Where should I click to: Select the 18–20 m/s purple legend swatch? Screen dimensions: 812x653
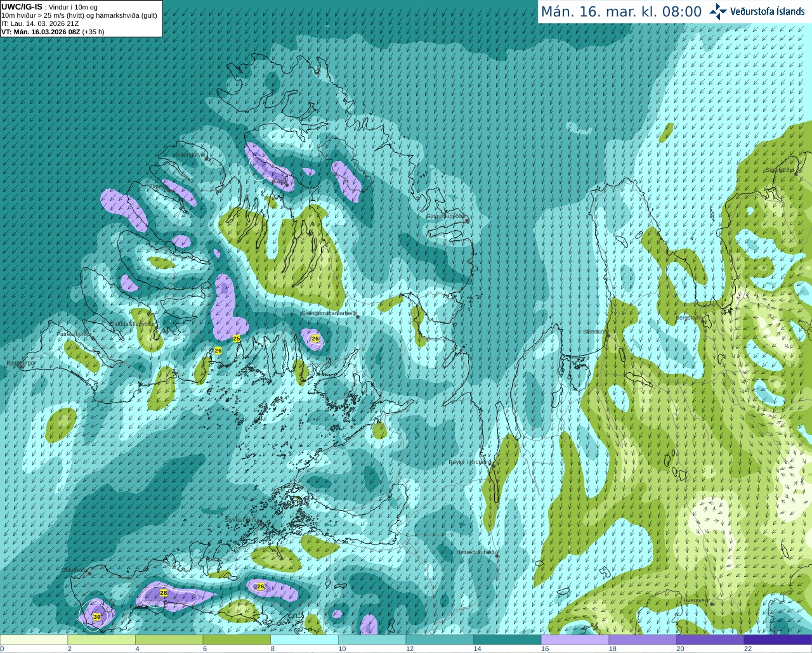click(x=643, y=640)
